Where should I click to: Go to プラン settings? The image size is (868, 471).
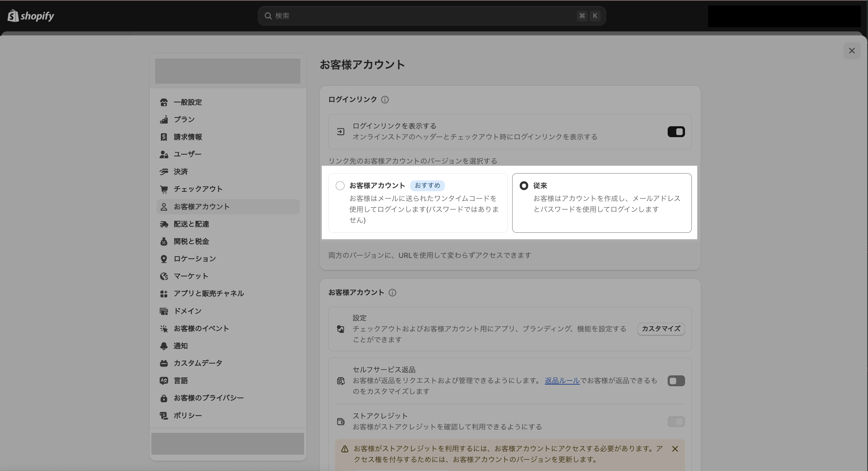(x=228, y=119)
